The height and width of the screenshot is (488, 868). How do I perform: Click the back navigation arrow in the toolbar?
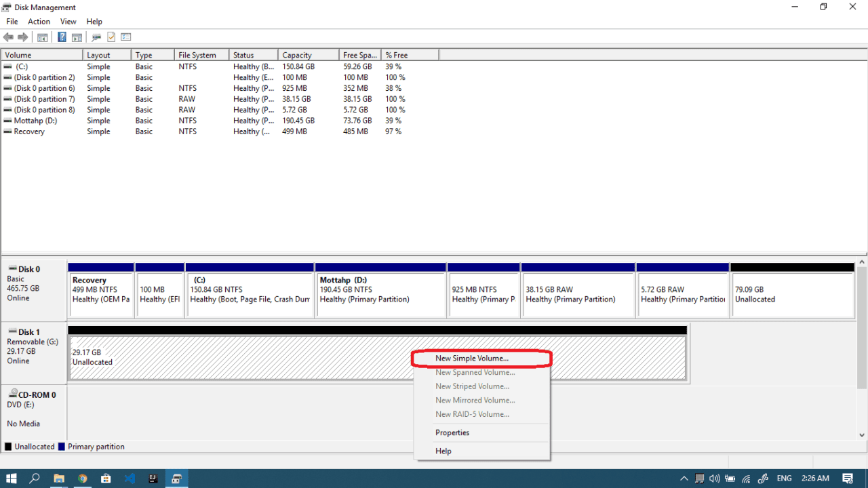click(x=8, y=37)
